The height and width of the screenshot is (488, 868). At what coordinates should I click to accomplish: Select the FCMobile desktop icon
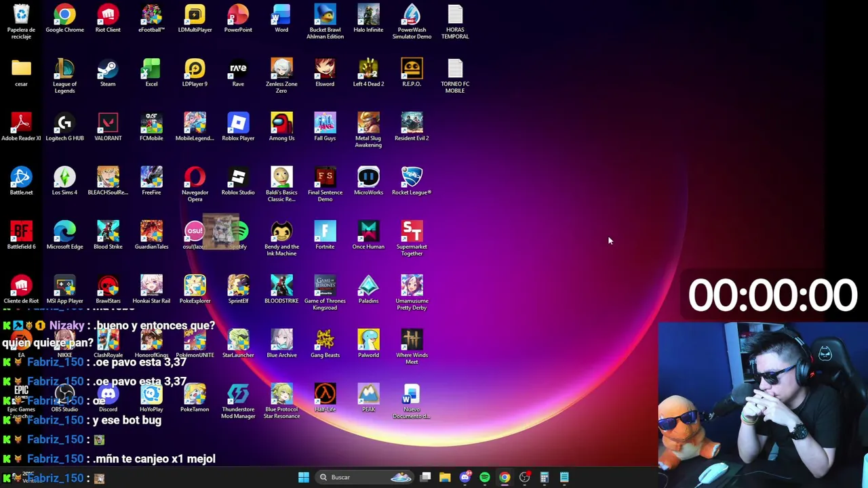point(151,127)
